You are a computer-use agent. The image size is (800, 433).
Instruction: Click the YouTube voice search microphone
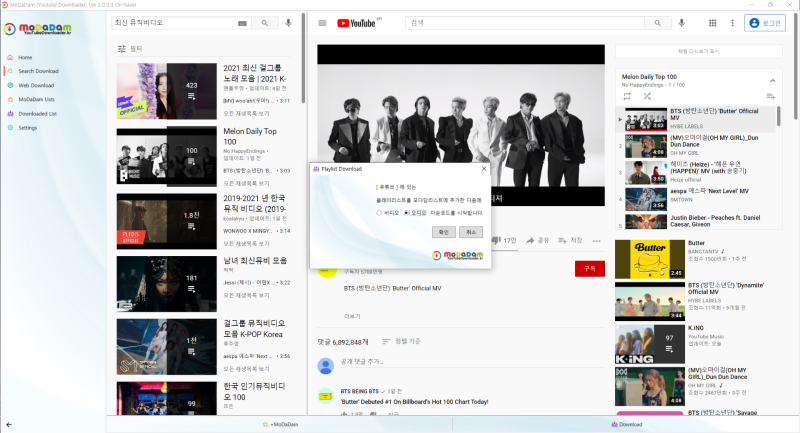click(682, 23)
